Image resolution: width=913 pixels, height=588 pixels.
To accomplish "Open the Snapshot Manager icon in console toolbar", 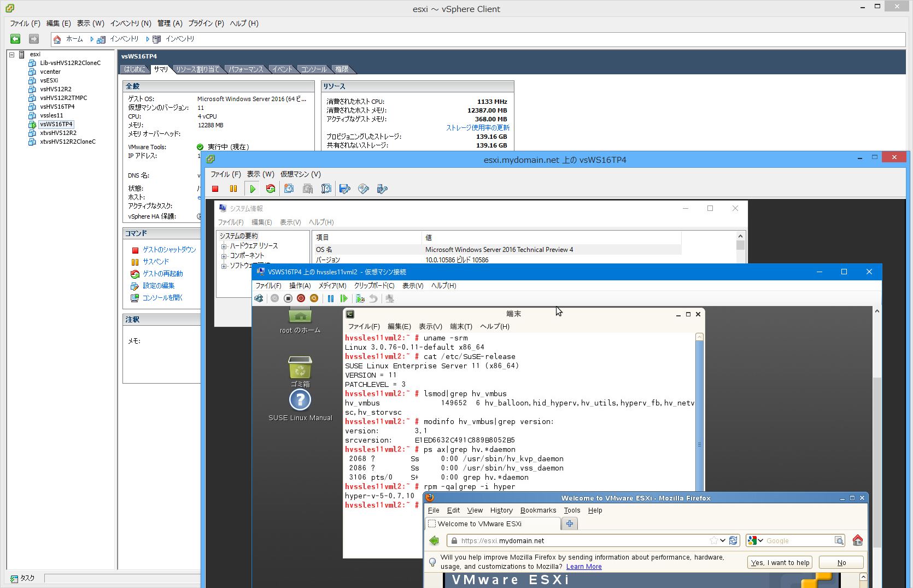I will (326, 189).
